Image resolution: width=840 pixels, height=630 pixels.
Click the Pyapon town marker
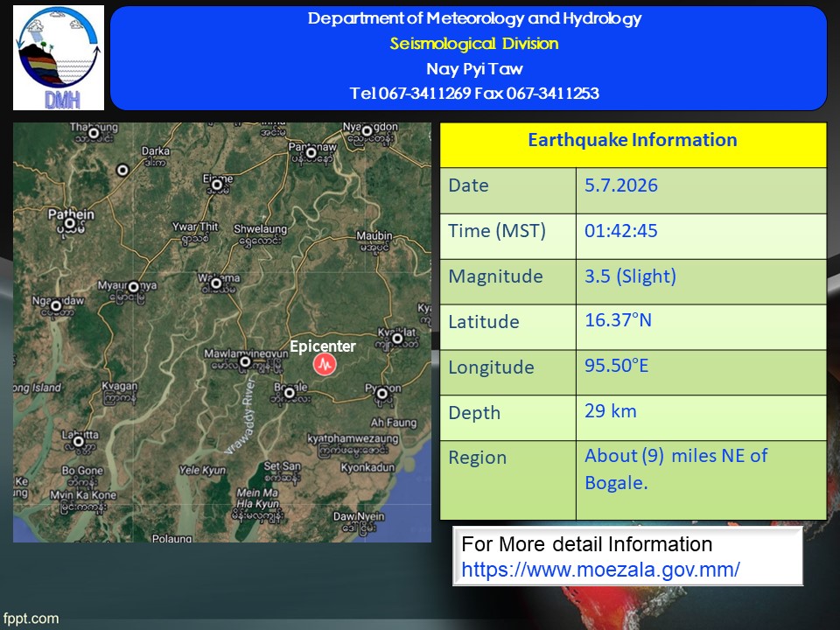pyautogui.click(x=382, y=394)
